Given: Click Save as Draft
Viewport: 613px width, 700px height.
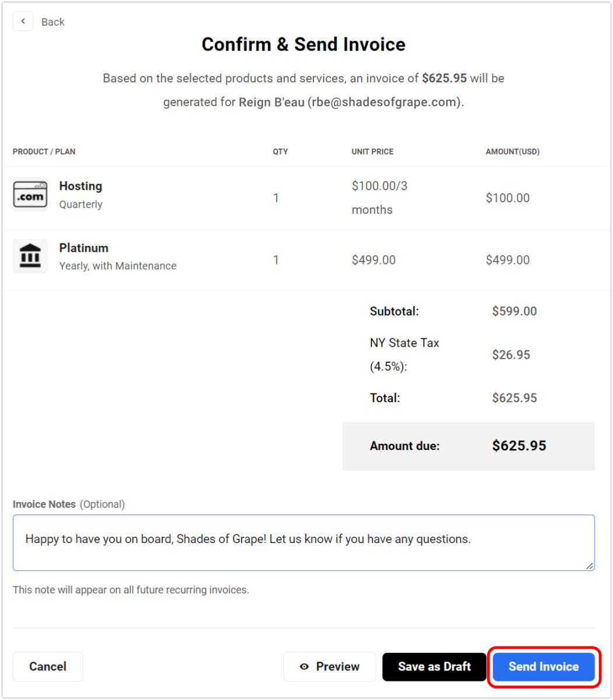Looking at the screenshot, I should (434, 666).
